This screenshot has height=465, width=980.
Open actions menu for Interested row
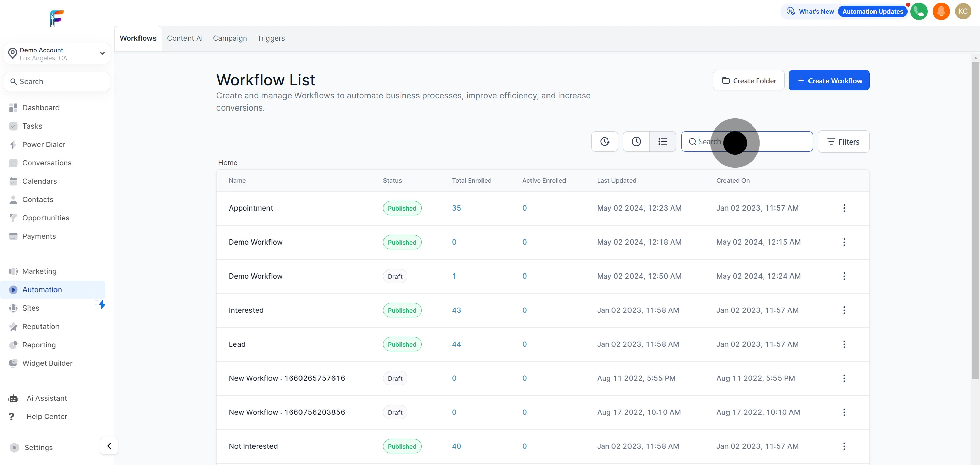(844, 310)
